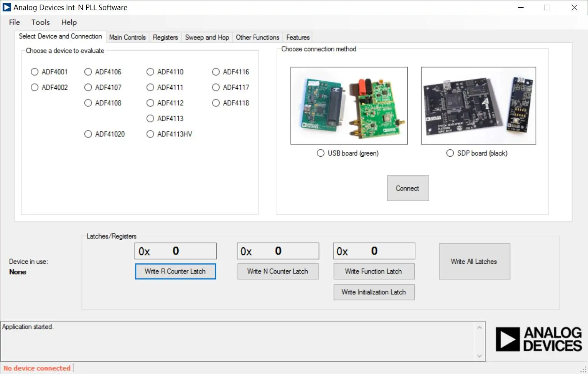Open the Tools menu
Screen dimensions: 588x374
[x=41, y=22]
